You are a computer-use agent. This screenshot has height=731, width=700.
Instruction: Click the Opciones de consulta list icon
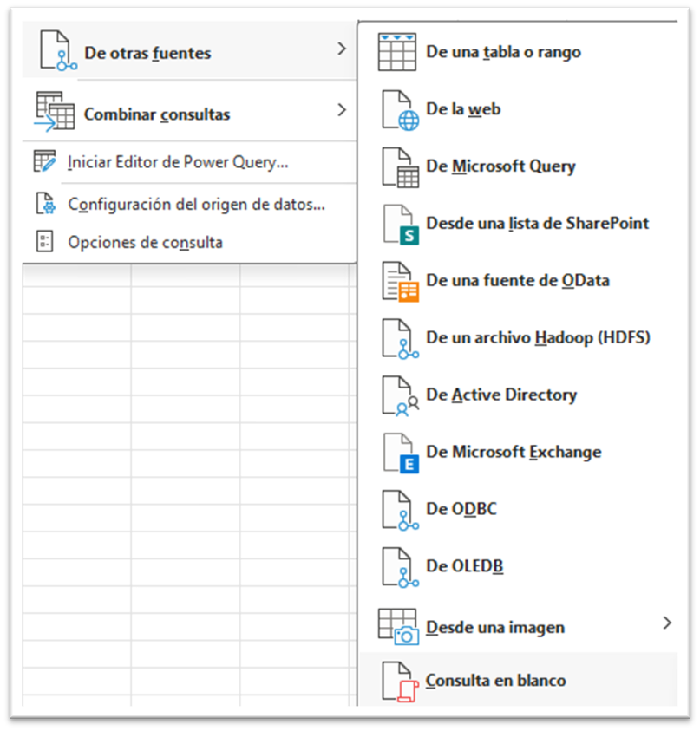tap(45, 241)
